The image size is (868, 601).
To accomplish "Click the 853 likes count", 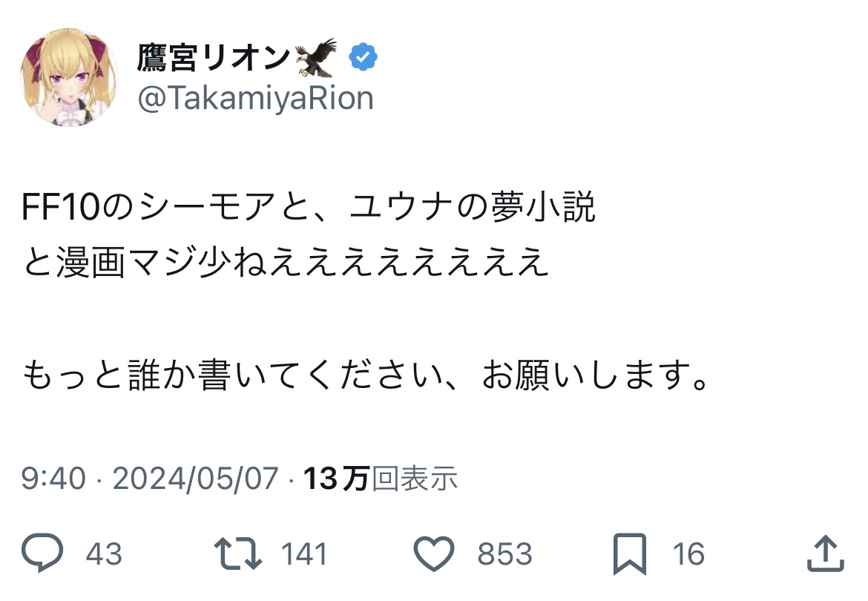I will pyautogui.click(x=504, y=554).
